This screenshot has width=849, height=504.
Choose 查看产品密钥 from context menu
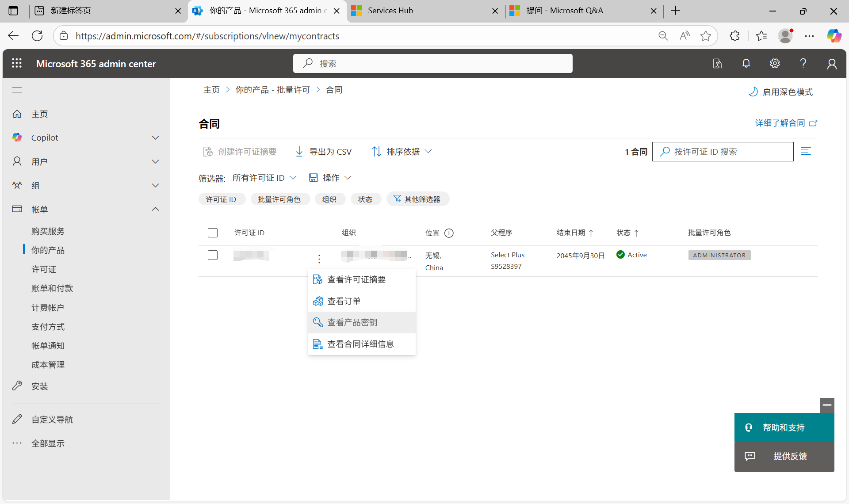coord(362,322)
